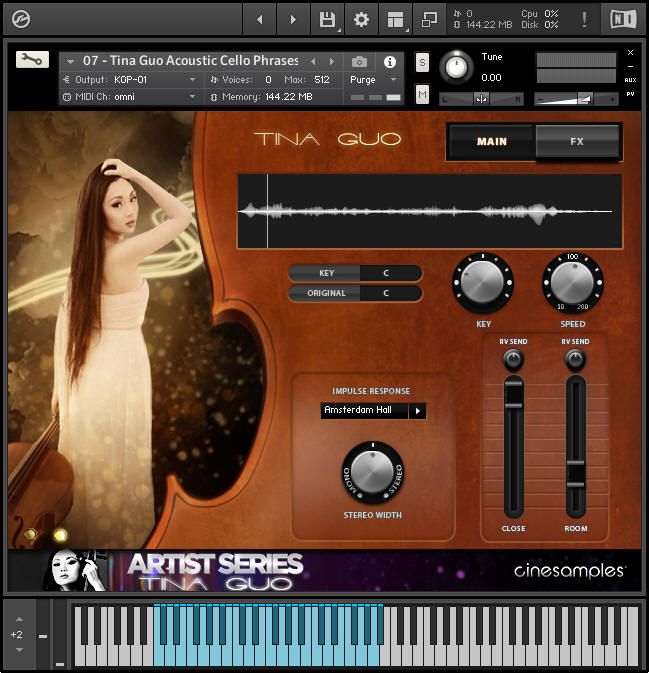Click the snapshot camera icon
Image resolution: width=649 pixels, height=673 pixels.
(359, 62)
